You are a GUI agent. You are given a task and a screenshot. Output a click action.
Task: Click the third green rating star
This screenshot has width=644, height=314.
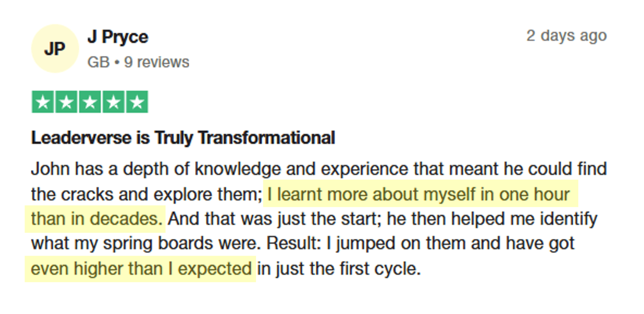pyautogui.click(x=90, y=102)
